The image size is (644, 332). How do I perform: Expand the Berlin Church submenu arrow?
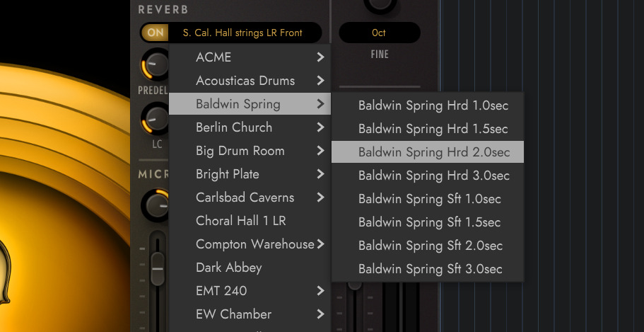pyautogui.click(x=320, y=127)
